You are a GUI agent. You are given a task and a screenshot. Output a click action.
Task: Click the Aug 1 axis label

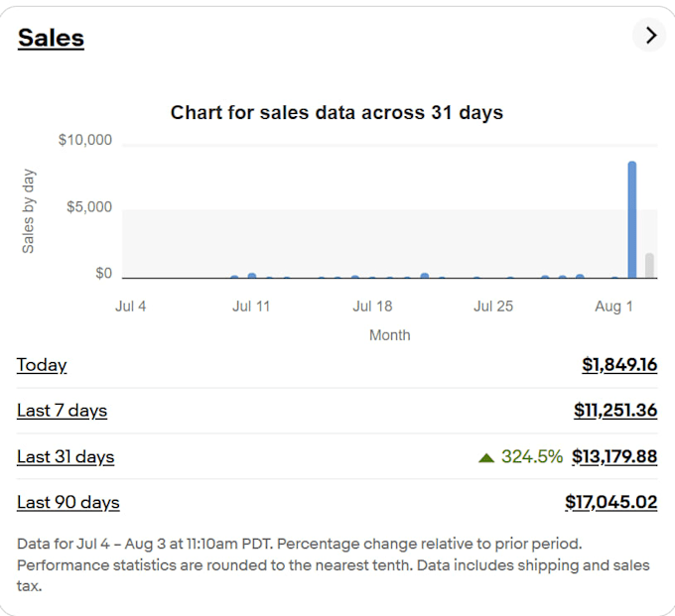613,307
